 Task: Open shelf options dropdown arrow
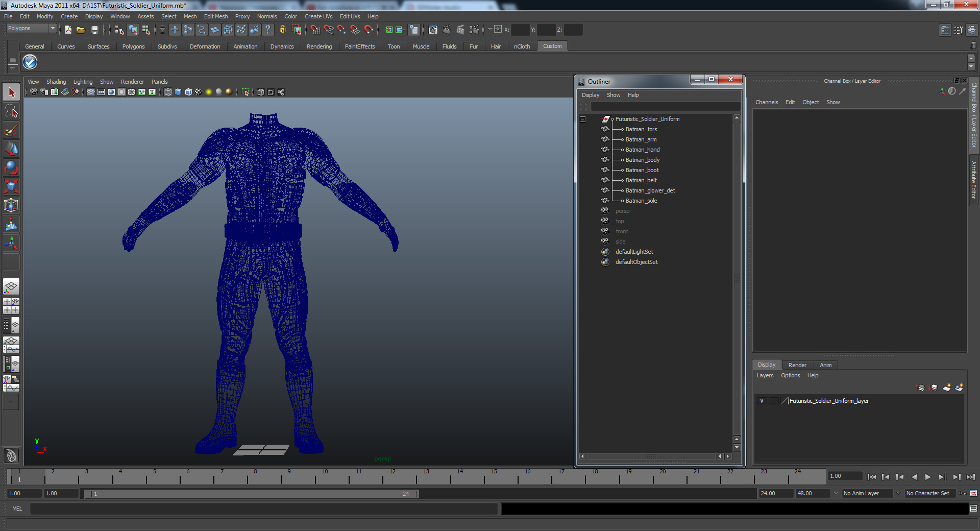pos(12,68)
